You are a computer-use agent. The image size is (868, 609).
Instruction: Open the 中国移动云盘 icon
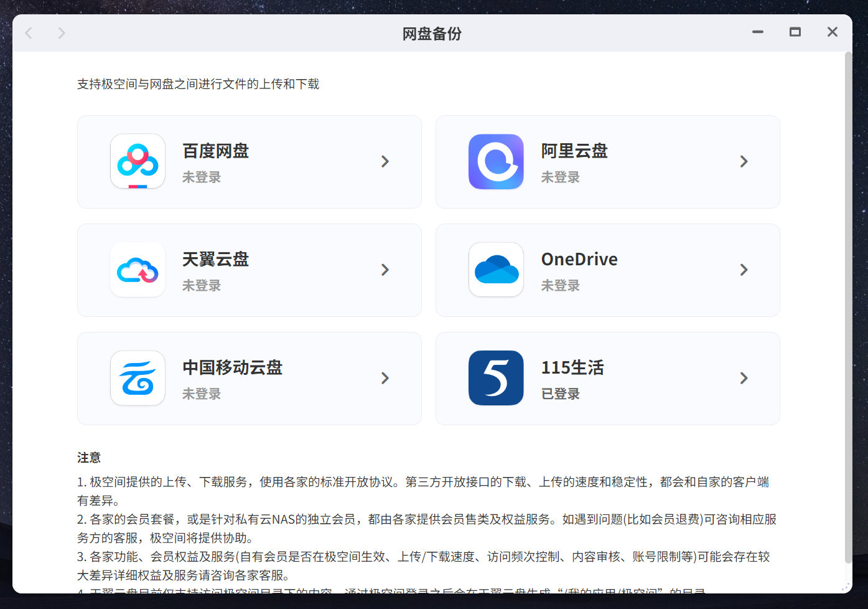click(x=138, y=378)
